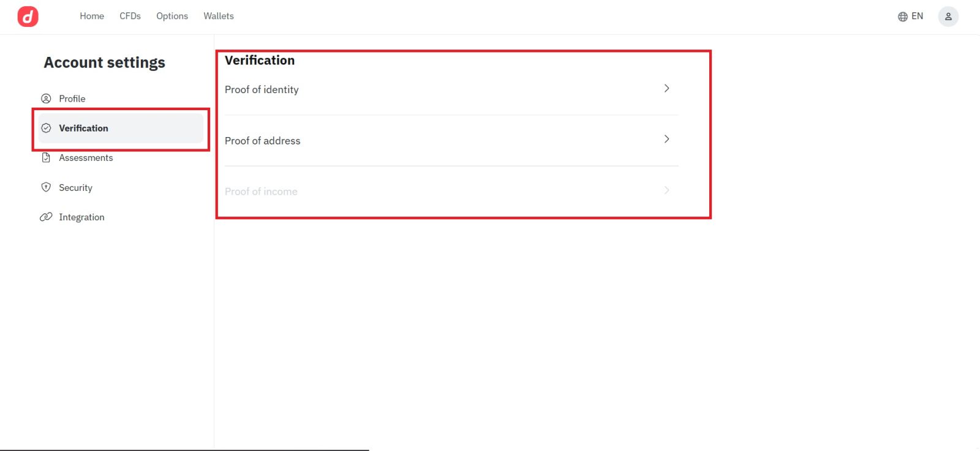Select the Assessments document icon
The image size is (980, 451).
pyautogui.click(x=47, y=157)
